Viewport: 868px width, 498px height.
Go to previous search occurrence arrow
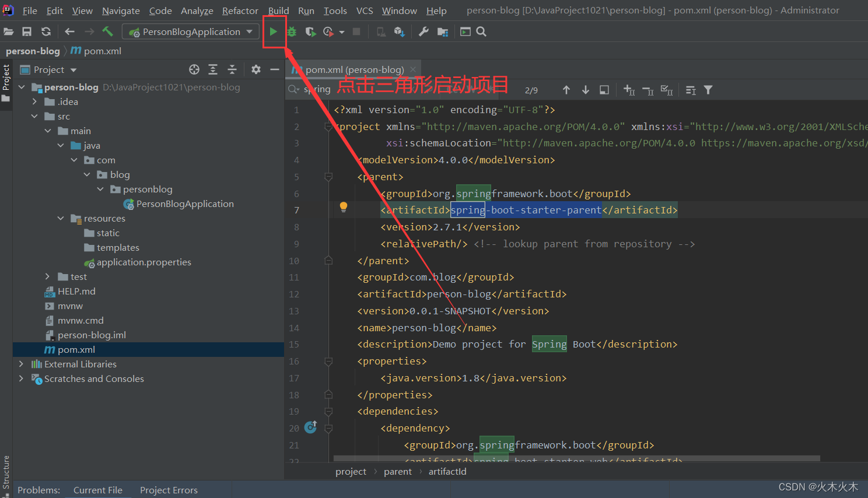point(566,90)
